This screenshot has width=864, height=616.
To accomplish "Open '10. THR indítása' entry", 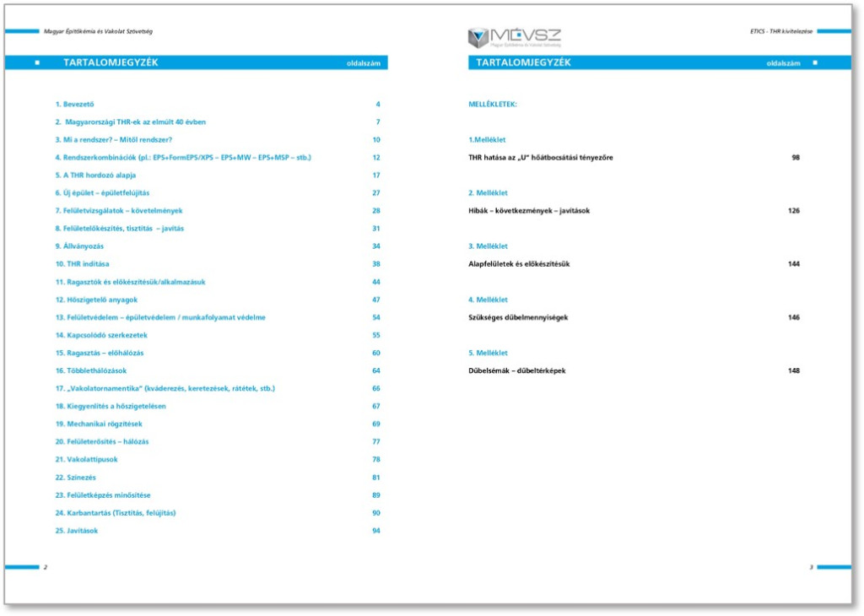I will (82, 264).
